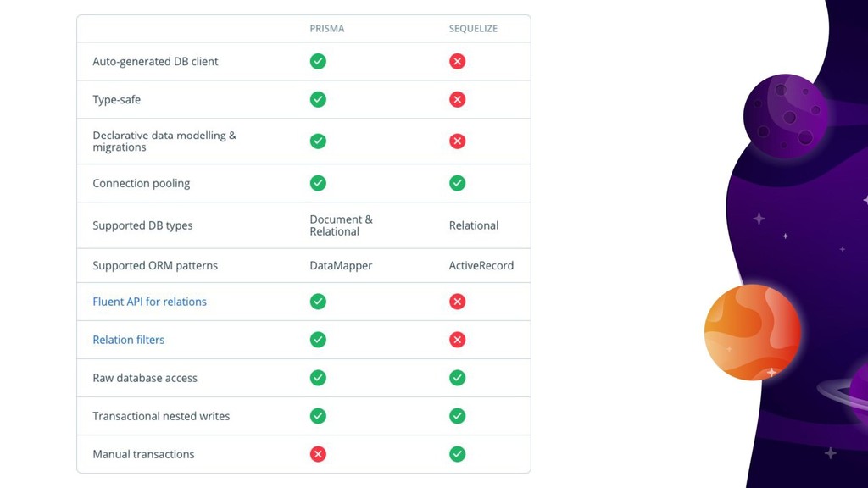Click Sequelize's red cross for Type-safe
This screenshot has width=868, height=488.
(x=457, y=100)
